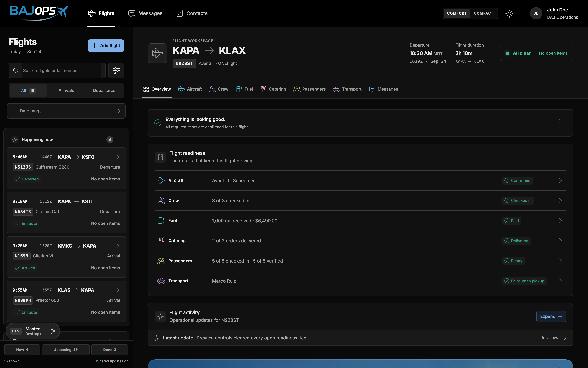Click the Crew row people icon
Viewport: 588px width, 368px height.
[x=161, y=200]
